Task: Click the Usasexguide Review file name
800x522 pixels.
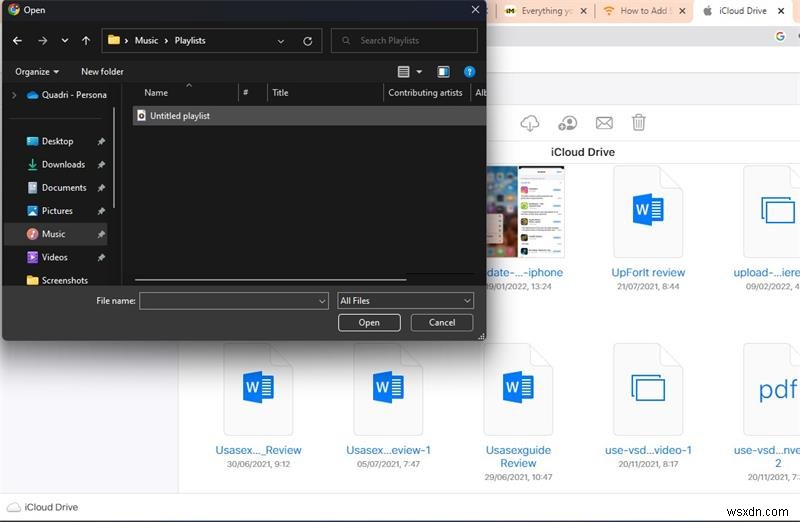Action: [x=518, y=457]
